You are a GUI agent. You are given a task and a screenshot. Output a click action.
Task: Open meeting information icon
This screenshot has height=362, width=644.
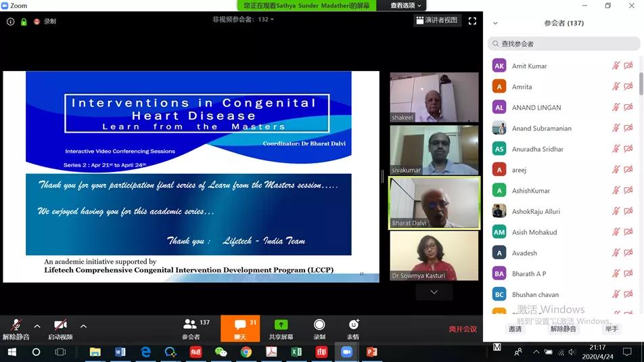[x=10, y=22]
